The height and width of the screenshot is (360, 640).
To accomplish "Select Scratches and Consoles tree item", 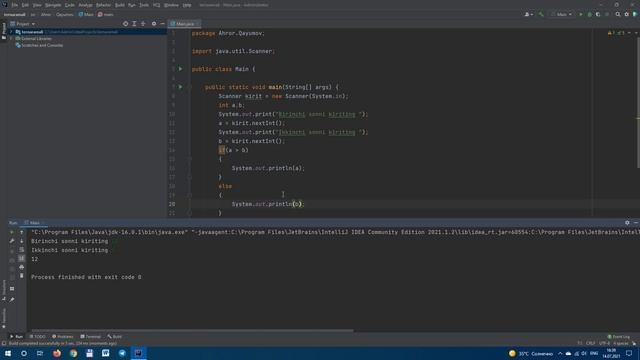I will pyautogui.click(x=39, y=45).
